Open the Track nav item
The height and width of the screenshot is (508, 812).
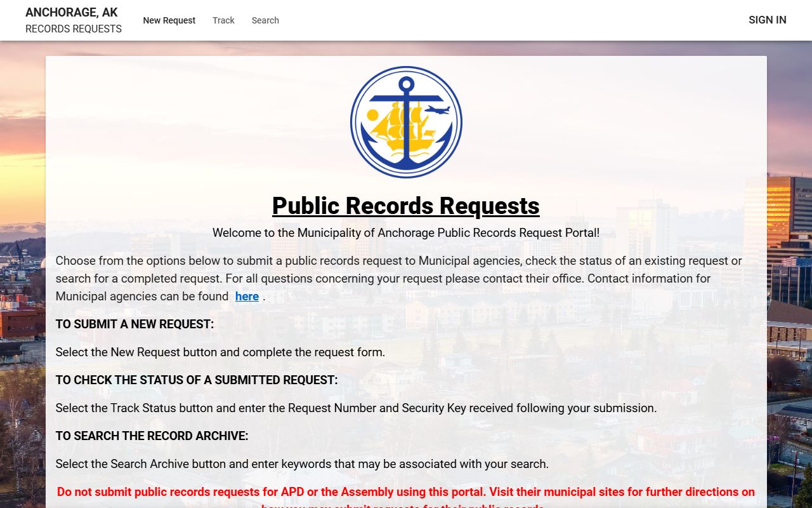223,20
